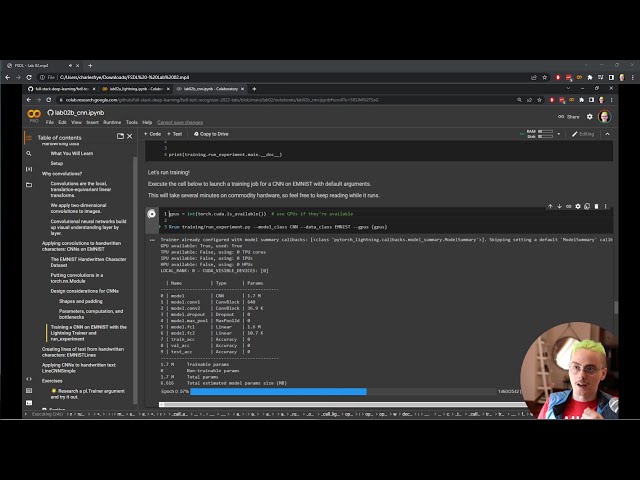Switch to lab02a_lightning.ipynb tab

click(x=135, y=89)
